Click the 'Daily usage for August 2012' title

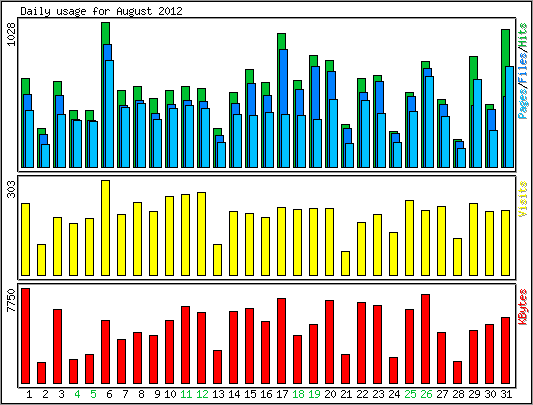tap(101, 11)
